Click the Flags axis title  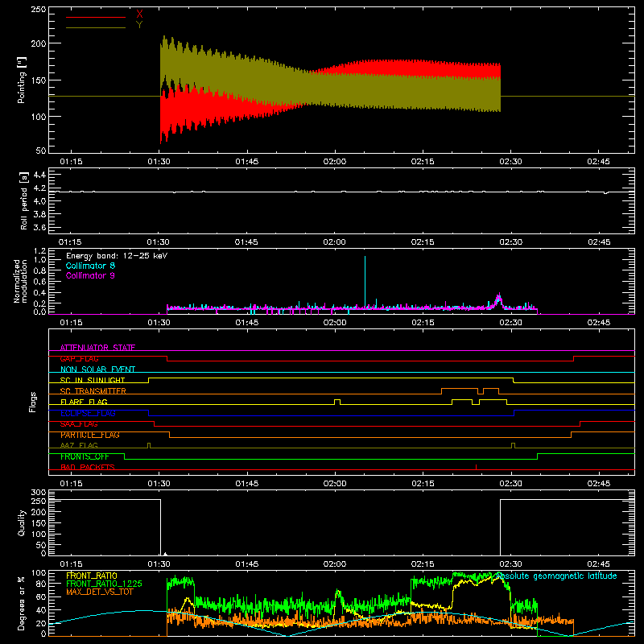point(33,402)
